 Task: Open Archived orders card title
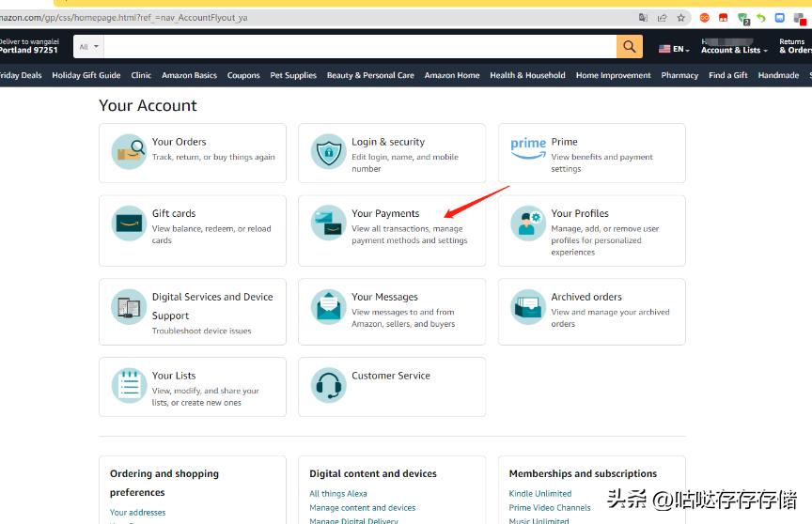(586, 297)
